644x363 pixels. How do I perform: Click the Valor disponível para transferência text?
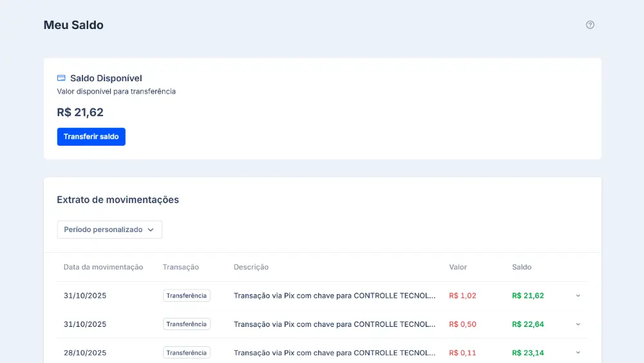(116, 92)
